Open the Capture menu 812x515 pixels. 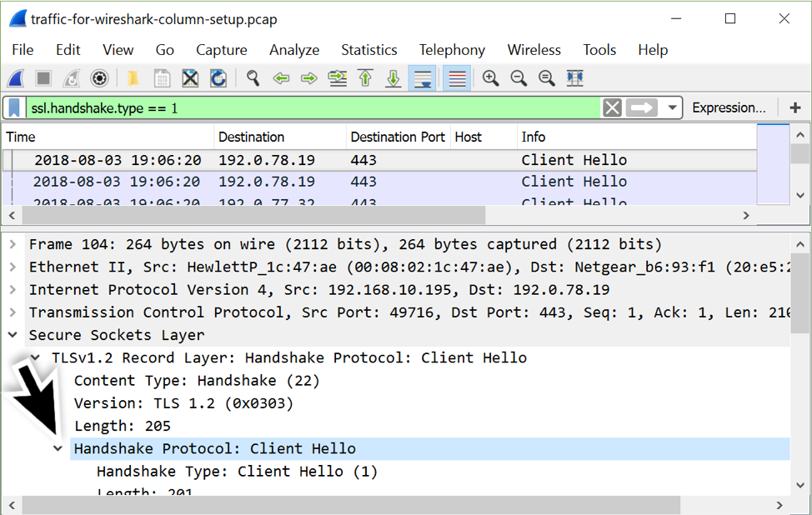click(222, 50)
